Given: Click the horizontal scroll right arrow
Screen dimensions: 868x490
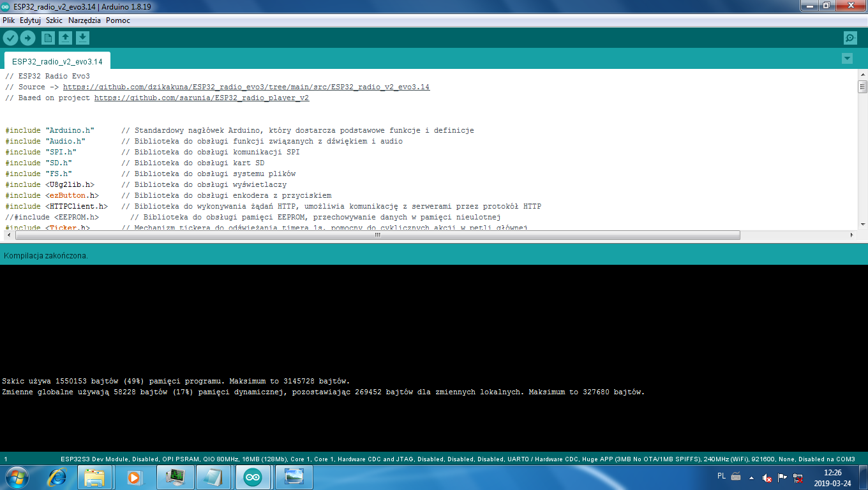Looking at the screenshot, I should [x=852, y=235].
